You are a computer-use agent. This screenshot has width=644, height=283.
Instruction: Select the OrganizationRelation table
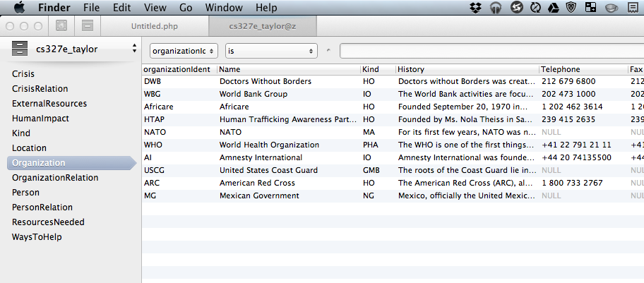pyautogui.click(x=55, y=177)
